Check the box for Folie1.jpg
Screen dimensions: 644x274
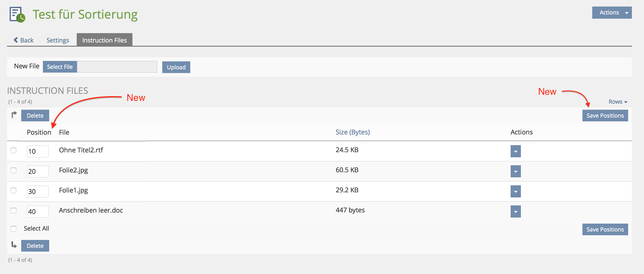point(14,190)
